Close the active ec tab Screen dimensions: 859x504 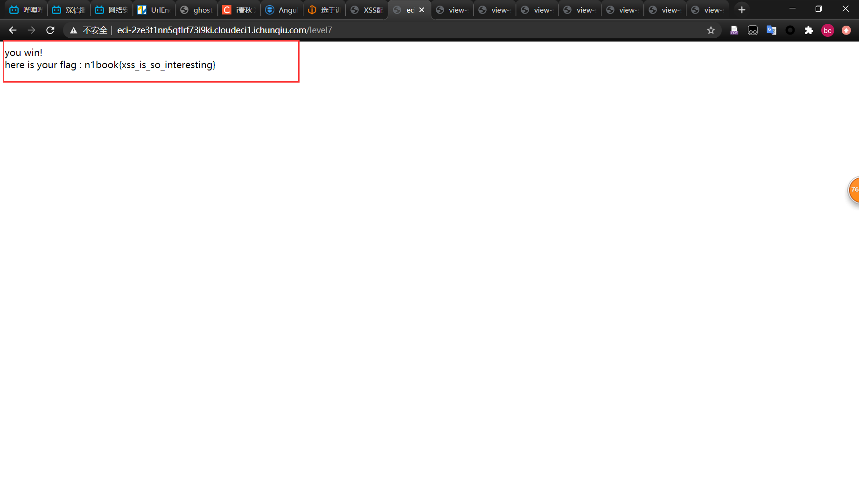(x=422, y=10)
